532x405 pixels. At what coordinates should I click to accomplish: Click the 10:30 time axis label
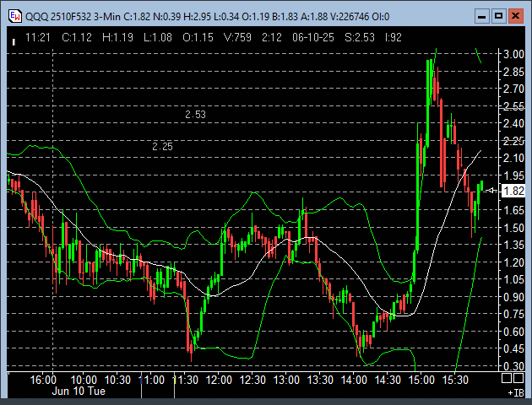pyautogui.click(x=117, y=380)
